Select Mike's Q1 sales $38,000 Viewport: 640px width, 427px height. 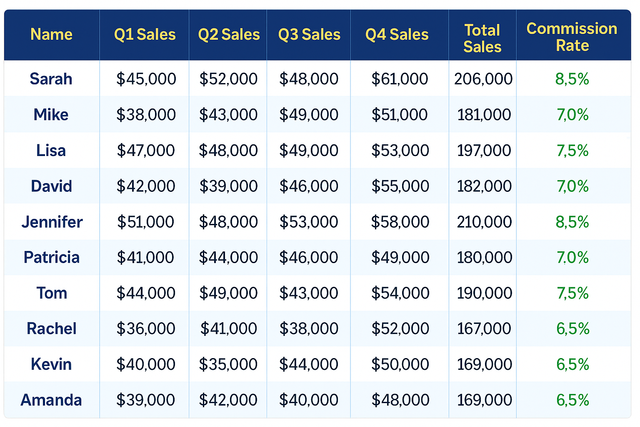(145, 115)
